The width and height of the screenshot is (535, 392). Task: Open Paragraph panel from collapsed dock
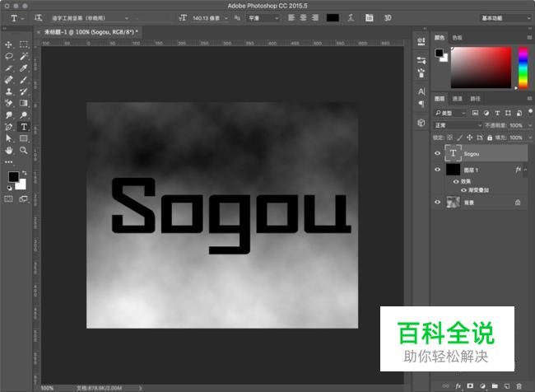click(x=421, y=104)
